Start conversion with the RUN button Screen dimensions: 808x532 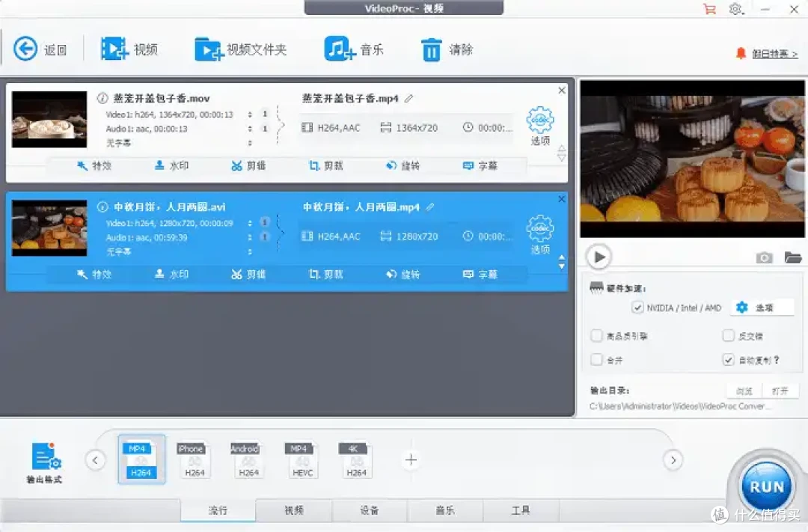coord(767,486)
